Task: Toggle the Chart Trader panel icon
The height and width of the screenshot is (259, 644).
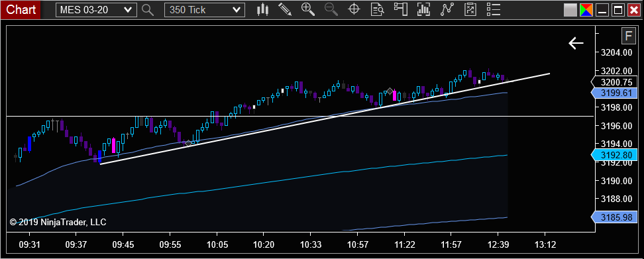Action: [x=400, y=10]
